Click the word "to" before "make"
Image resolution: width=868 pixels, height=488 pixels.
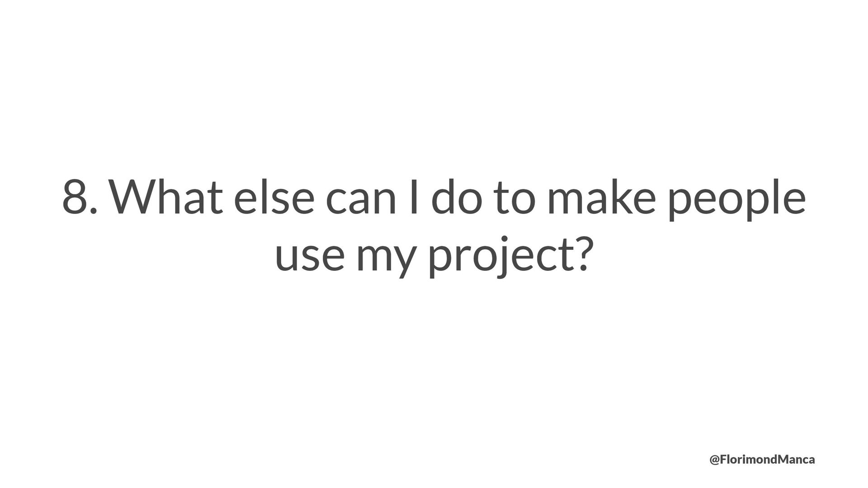pos(517,199)
